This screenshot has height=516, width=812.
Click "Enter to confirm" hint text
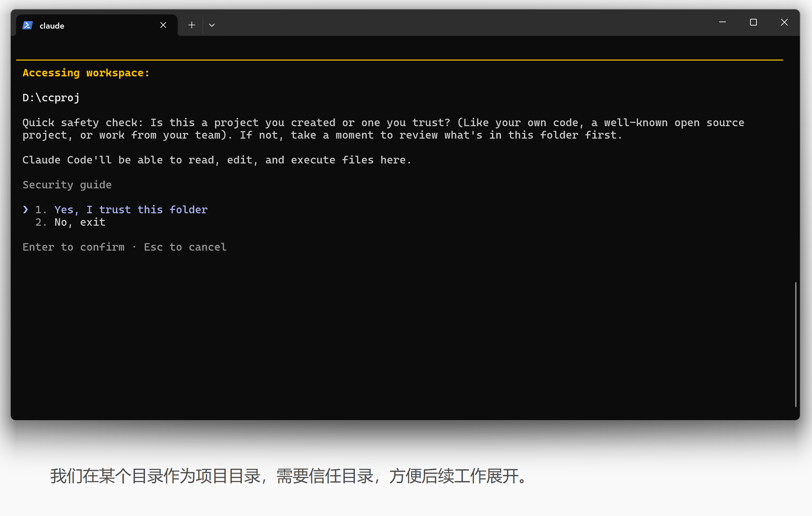(74, 247)
